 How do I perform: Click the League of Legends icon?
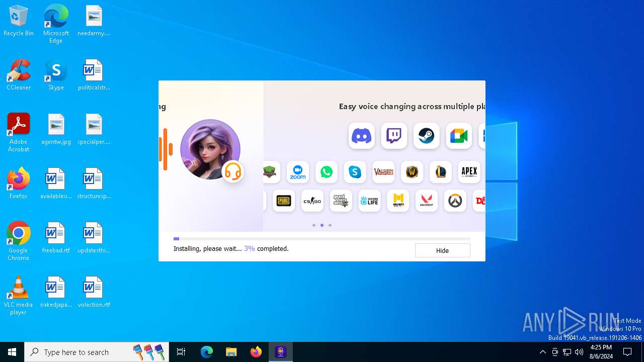click(441, 172)
